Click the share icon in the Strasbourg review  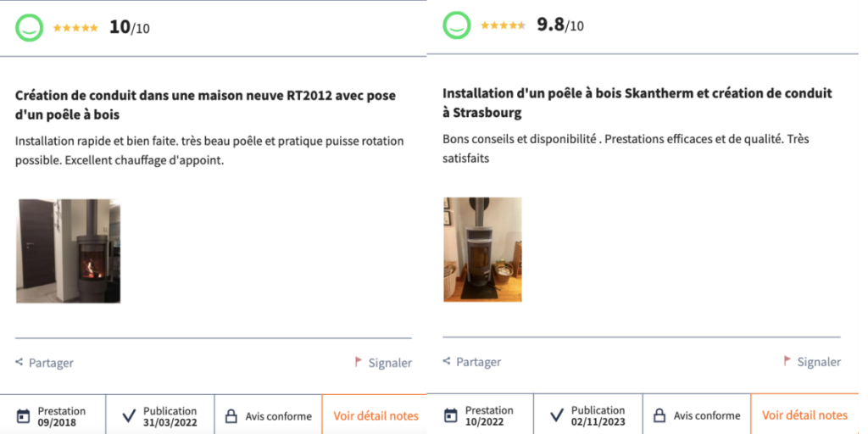447,361
